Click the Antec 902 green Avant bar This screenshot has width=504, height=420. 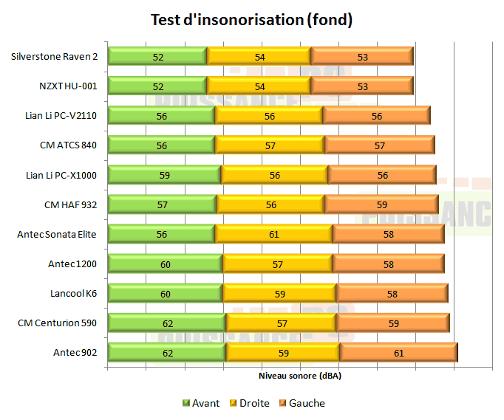tap(166, 352)
